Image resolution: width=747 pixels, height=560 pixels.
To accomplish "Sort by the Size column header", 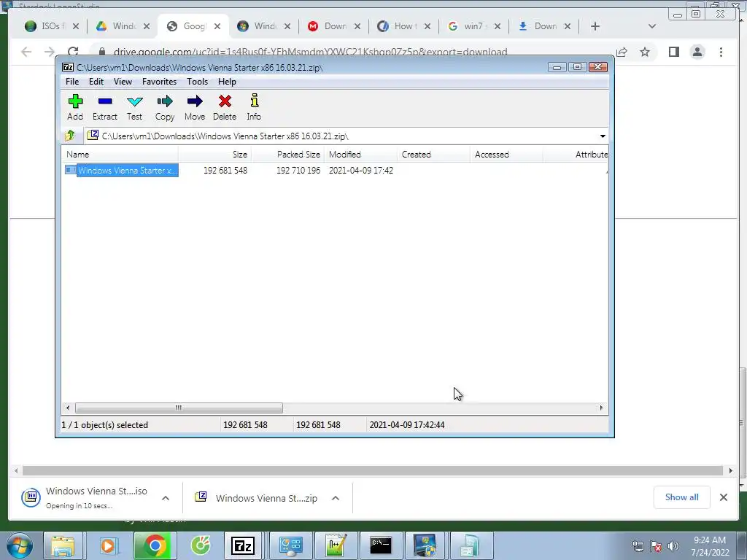I will [215, 155].
